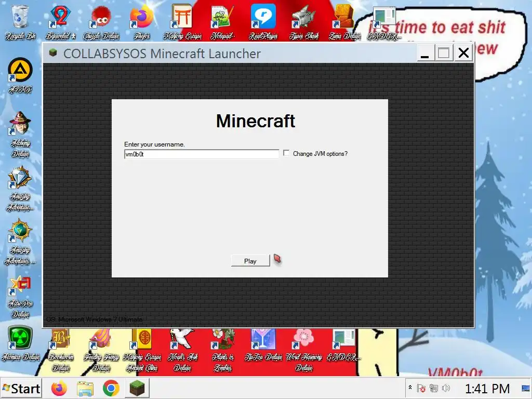This screenshot has height=399, width=532.
Task: Click the 1:41 PM taskbar clock
Action: pyautogui.click(x=487, y=388)
